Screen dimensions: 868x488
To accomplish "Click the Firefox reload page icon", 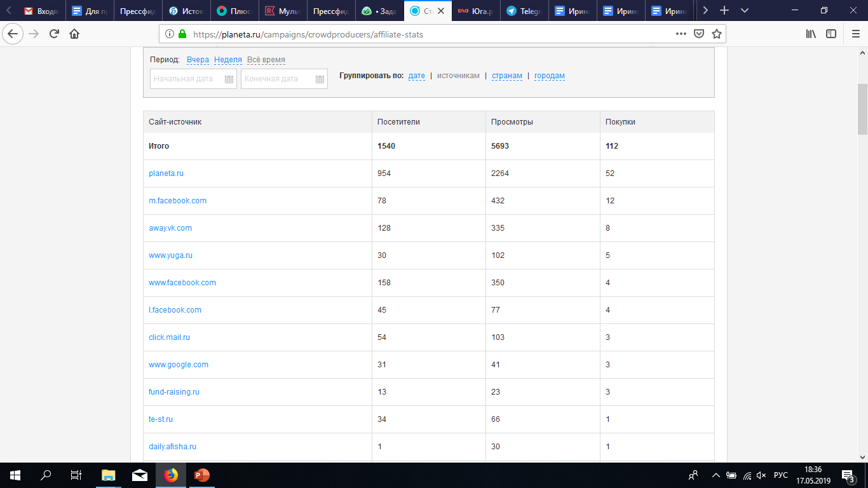I will [x=54, y=34].
